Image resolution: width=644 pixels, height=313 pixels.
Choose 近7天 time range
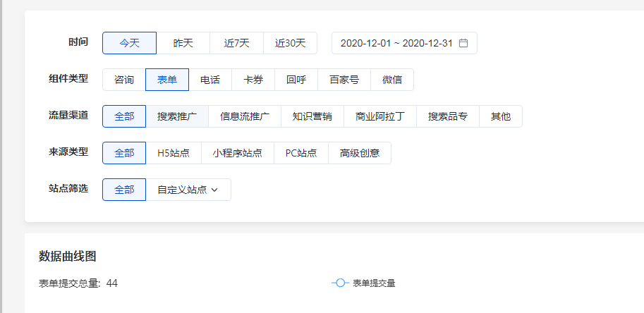click(236, 43)
